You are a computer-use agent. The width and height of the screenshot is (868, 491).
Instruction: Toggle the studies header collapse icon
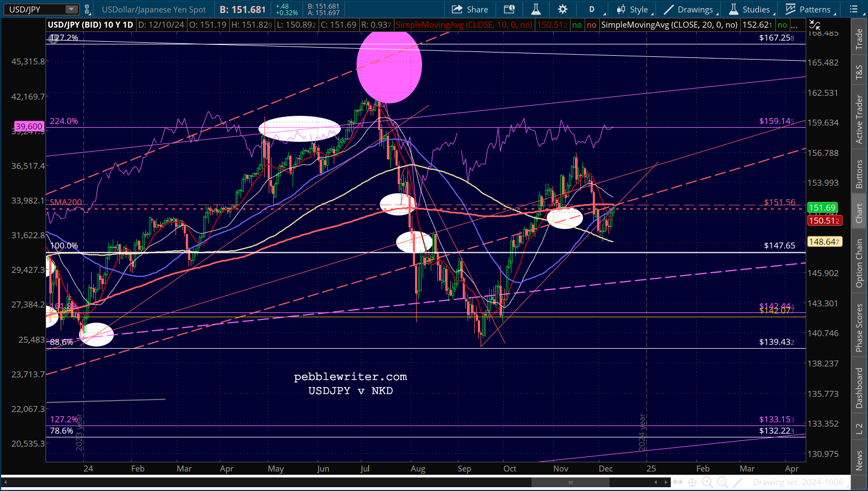pyautogui.click(x=814, y=25)
